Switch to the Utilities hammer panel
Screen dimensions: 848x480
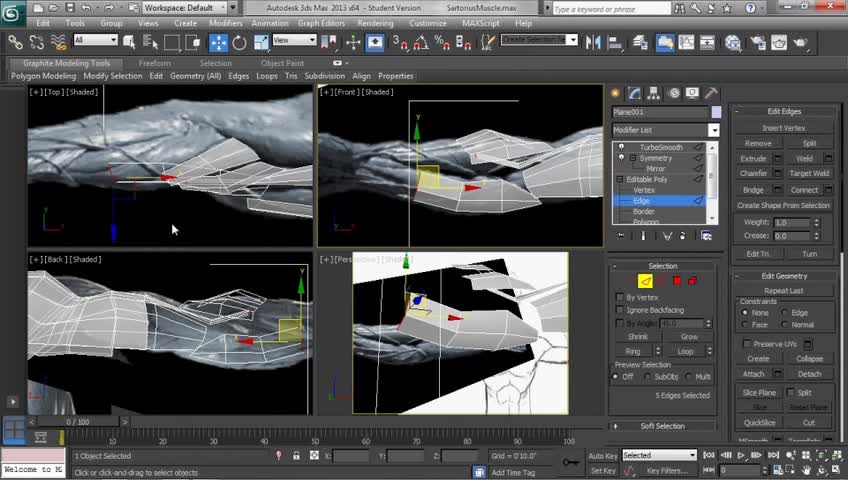coord(711,93)
